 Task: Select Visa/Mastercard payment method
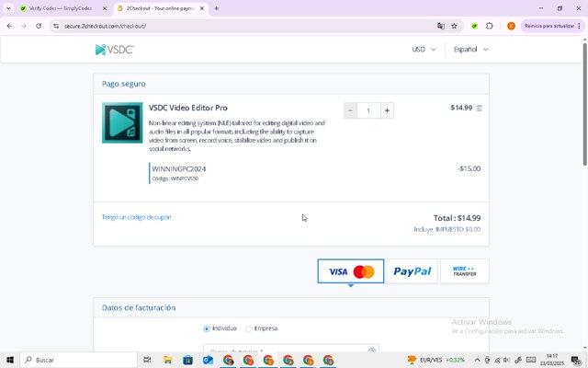click(351, 271)
